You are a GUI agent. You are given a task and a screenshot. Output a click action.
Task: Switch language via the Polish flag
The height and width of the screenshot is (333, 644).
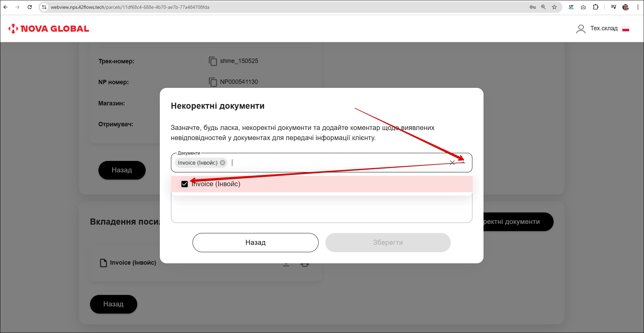tap(626, 29)
